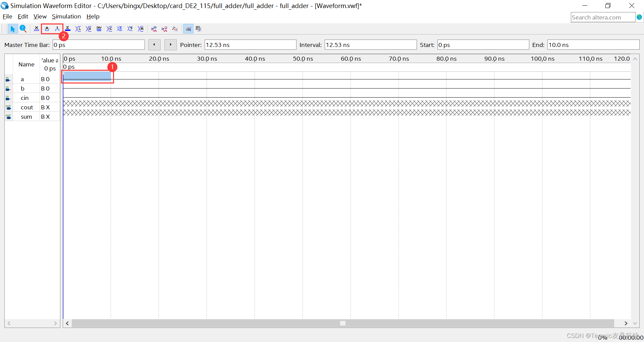This screenshot has height=342, width=644.
Task: Click input pin icon of signal cin
Action: tap(8, 98)
